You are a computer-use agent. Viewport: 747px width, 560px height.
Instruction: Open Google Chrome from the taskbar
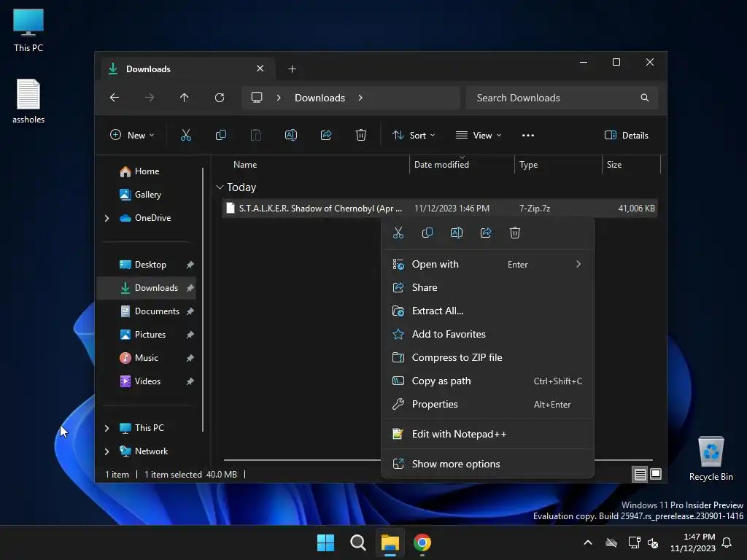422,542
